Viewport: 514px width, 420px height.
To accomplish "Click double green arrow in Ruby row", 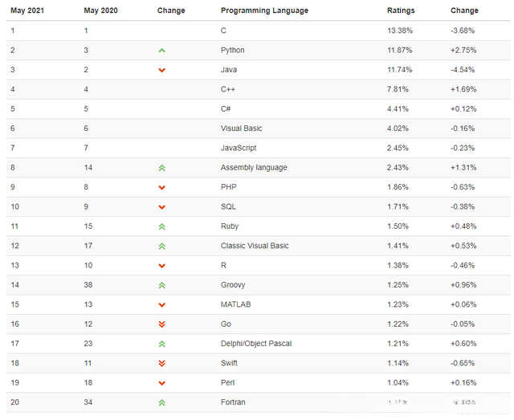I will [x=162, y=226].
